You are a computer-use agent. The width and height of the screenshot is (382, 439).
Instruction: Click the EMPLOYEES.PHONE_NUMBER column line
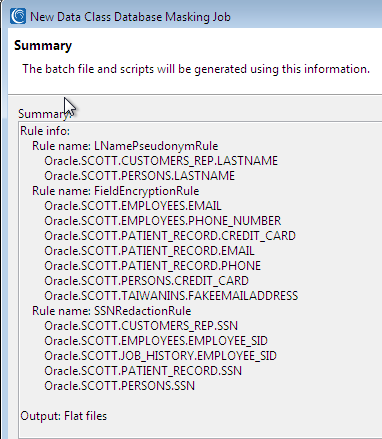(x=163, y=221)
